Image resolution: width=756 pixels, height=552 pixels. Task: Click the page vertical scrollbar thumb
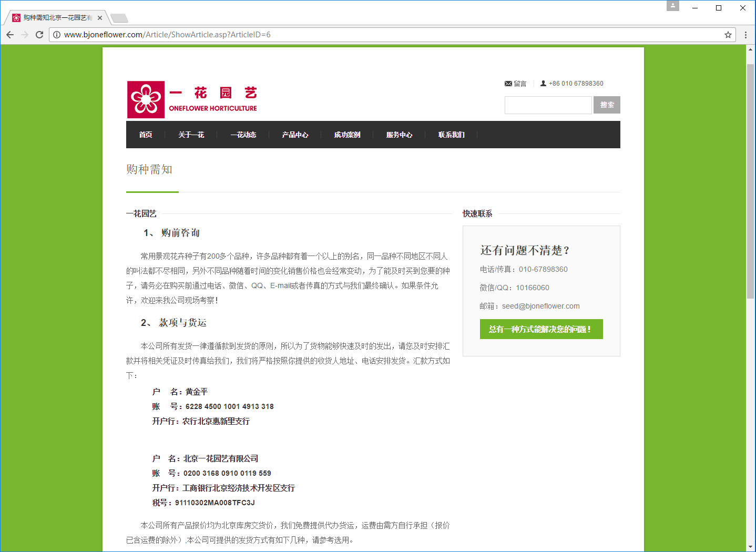click(750, 179)
